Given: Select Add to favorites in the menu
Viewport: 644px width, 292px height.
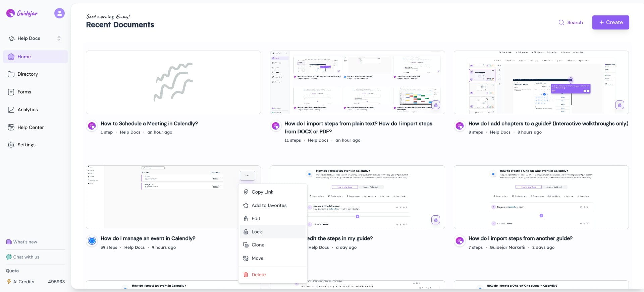Looking at the screenshot, I should click(273, 205).
